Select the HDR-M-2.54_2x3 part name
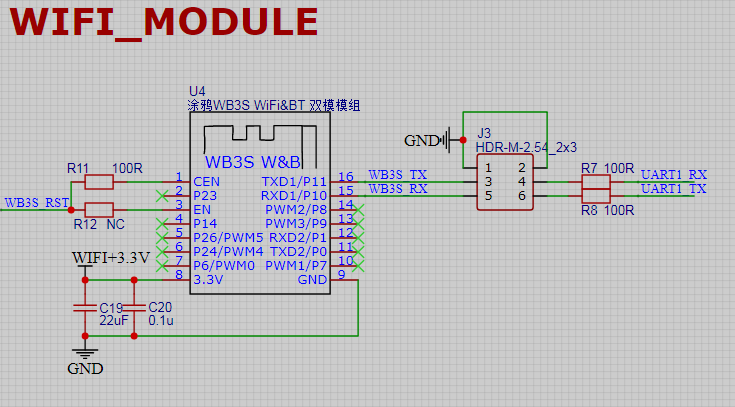This screenshot has height=407, width=735. 526,147
